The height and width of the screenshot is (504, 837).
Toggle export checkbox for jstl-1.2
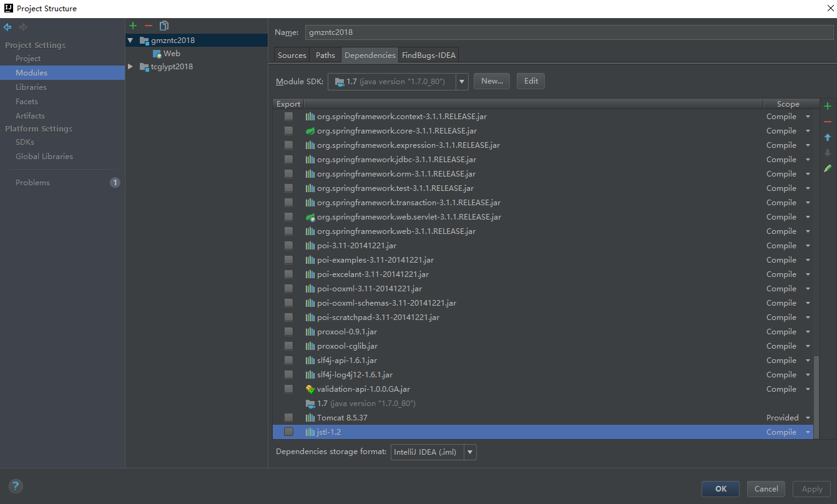point(288,432)
